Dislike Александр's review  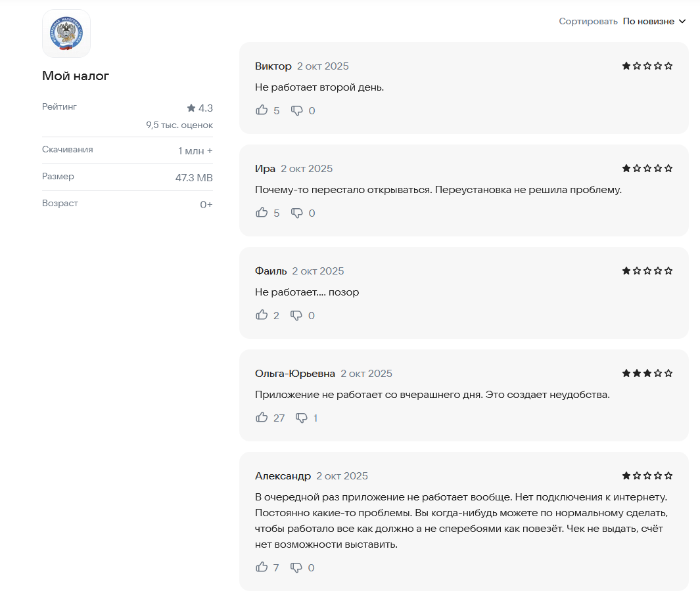[297, 567]
